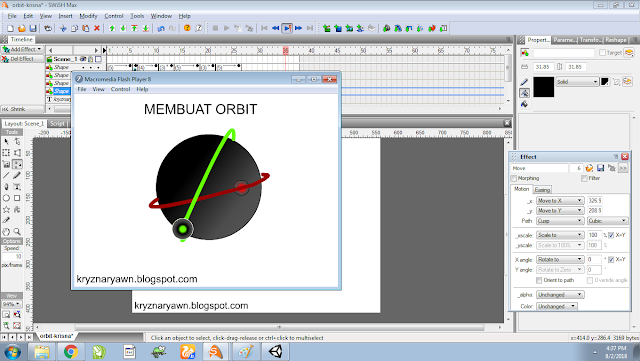This screenshot has height=361, width=640.
Task: Click the move down green arrow toolbar icon
Action: [x=123, y=28]
